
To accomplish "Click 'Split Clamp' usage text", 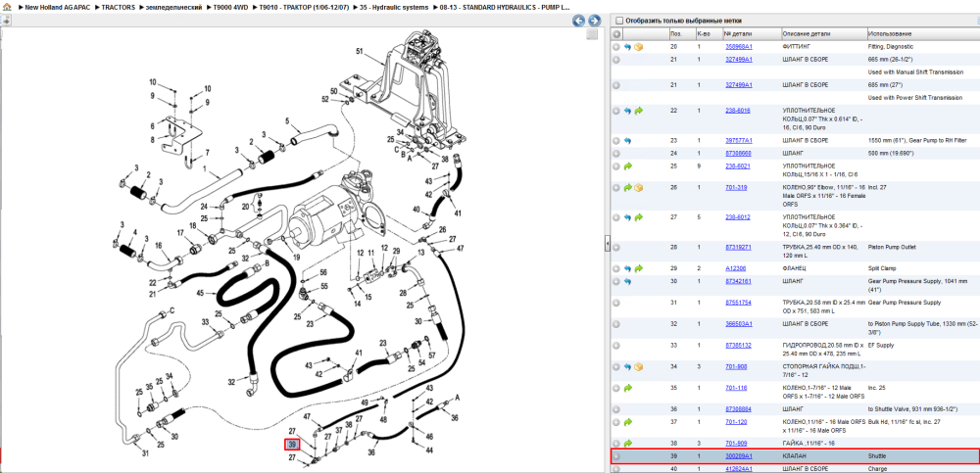I will pyautogui.click(x=882, y=268).
